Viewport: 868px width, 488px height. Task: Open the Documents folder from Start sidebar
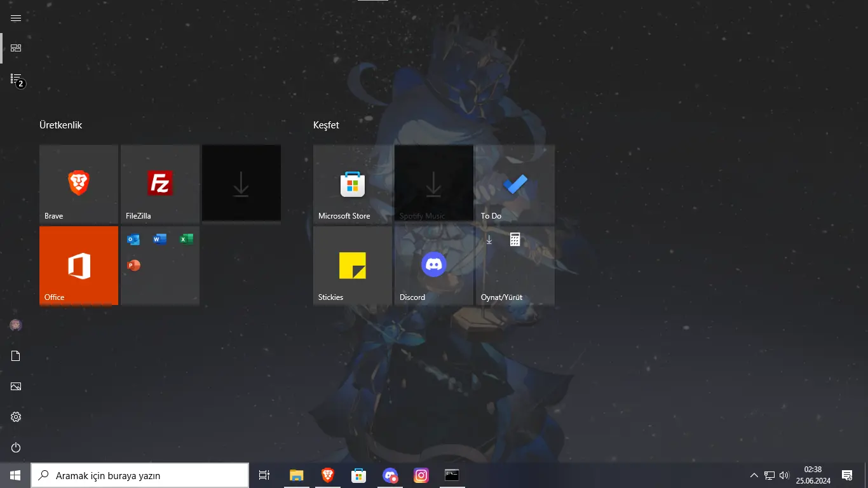[x=16, y=356]
